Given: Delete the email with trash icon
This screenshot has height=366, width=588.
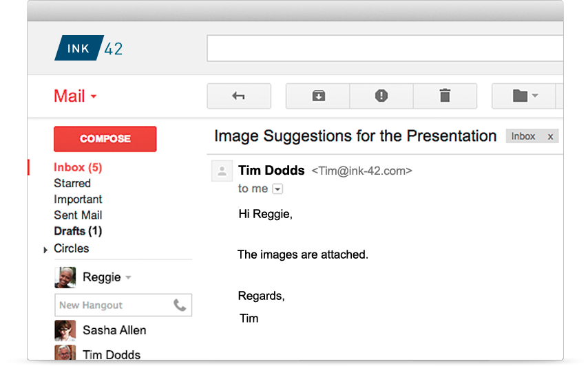Looking at the screenshot, I should [x=445, y=96].
